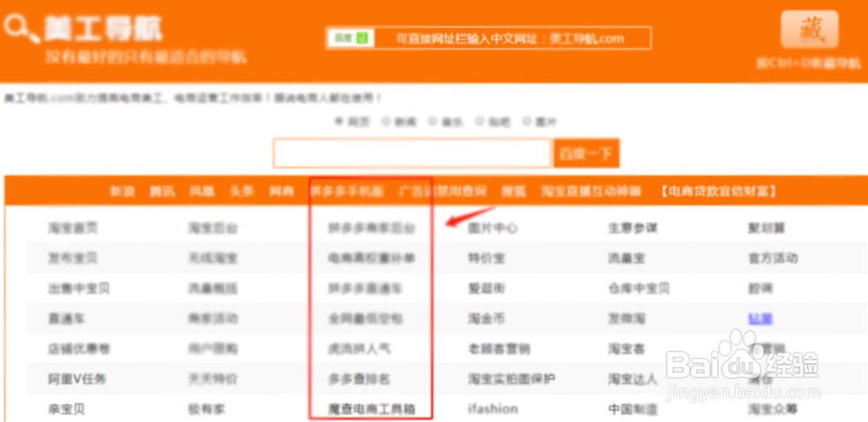
Task: Open the 流量宝 link
Action: click(x=627, y=258)
